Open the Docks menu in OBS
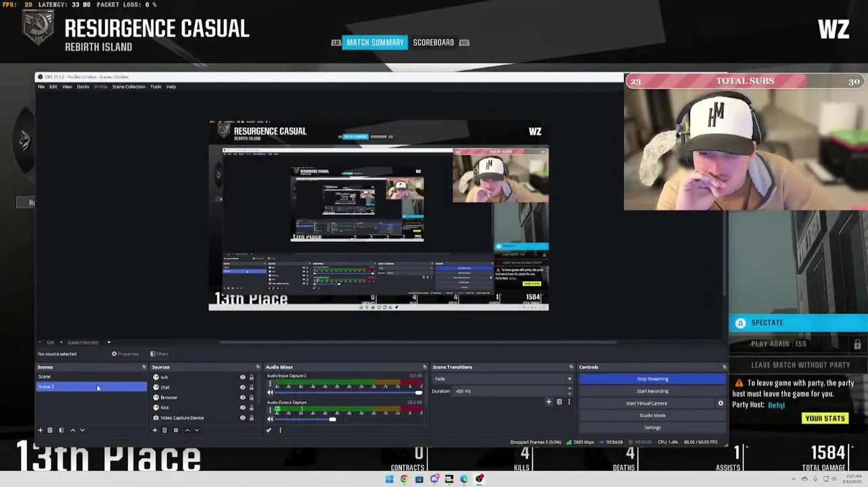This screenshot has width=868, height=487. tap(83, 87)
